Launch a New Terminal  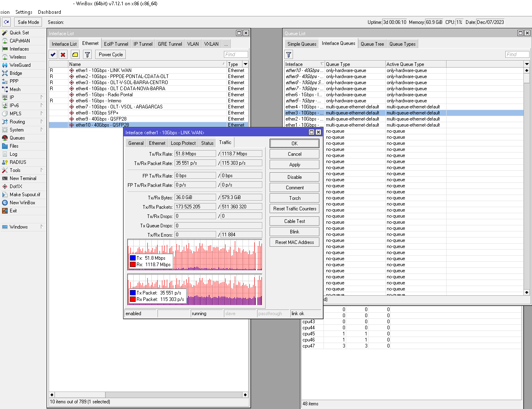[x=23, y=178]
